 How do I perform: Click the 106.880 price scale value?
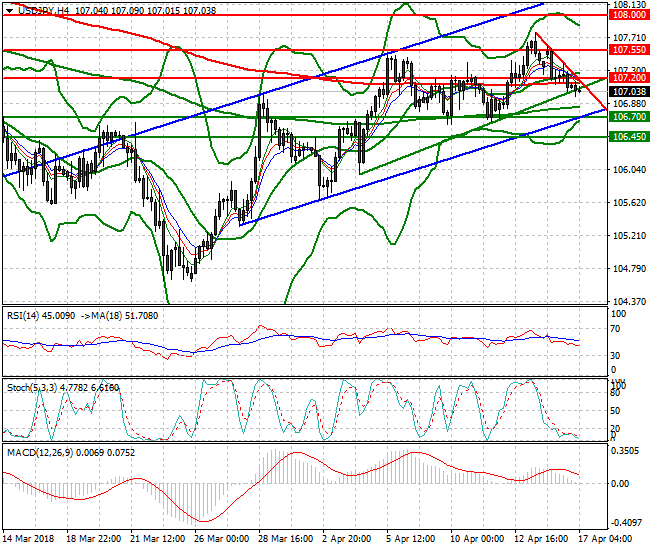coord(629,104)
